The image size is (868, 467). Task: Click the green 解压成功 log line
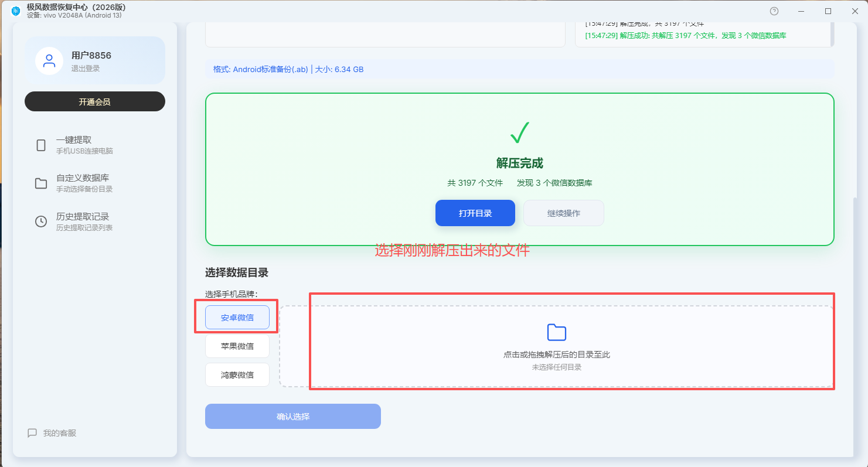[x=686, y=36]
